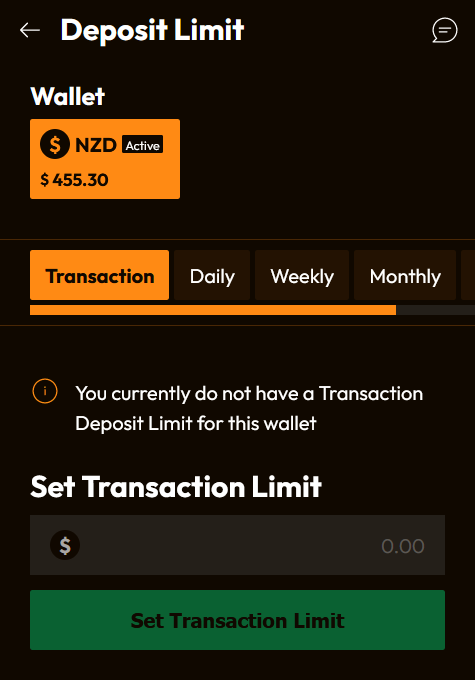Switch to the Transaction tab

(x=99, y=275)
